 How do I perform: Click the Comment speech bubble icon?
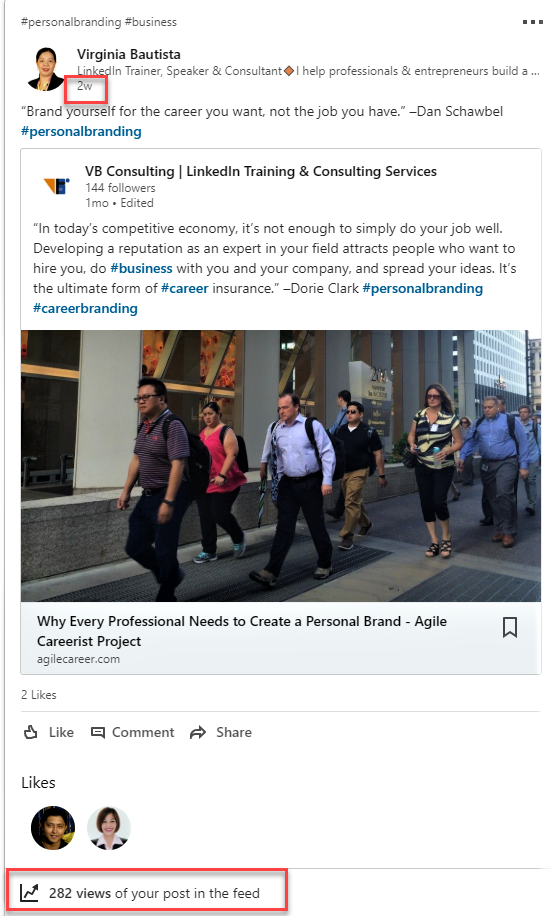tap(98, 733)
